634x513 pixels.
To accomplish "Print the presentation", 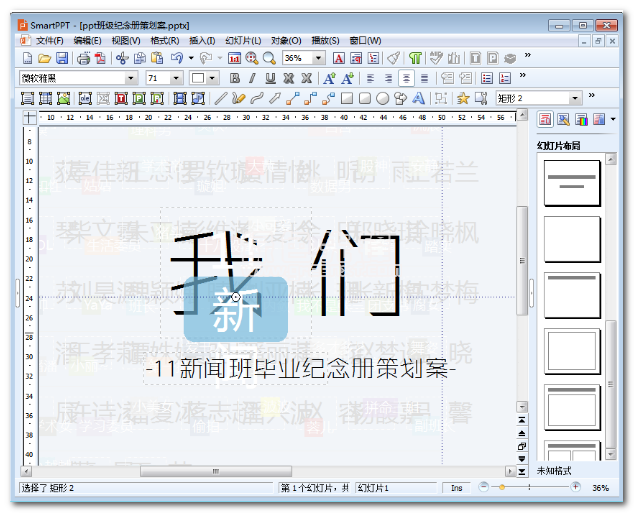I will pyautogui.click(x=83, y=58).
